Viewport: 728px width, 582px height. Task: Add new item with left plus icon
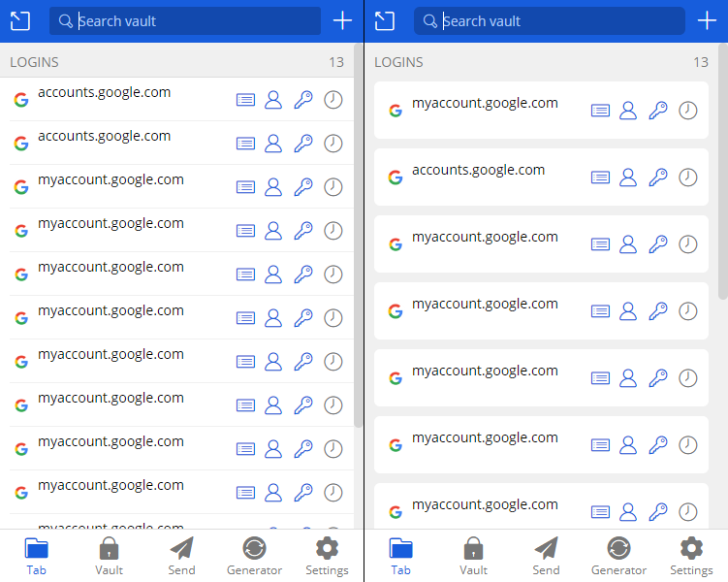pyautogui.click(x=342, y=21)
